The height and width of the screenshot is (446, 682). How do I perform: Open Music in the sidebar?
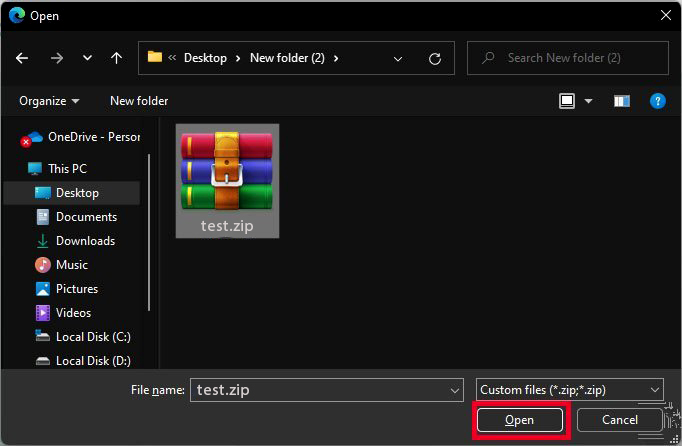(72, 265)
